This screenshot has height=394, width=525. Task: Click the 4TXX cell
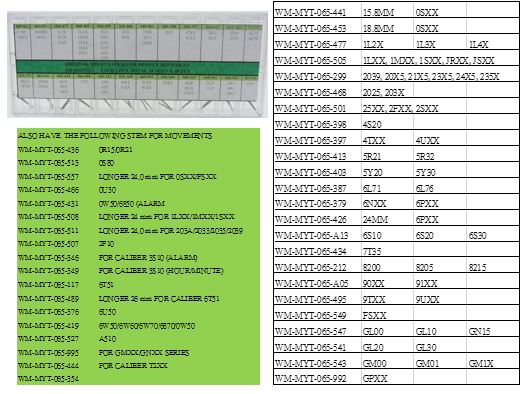click(x=387, y=137)
